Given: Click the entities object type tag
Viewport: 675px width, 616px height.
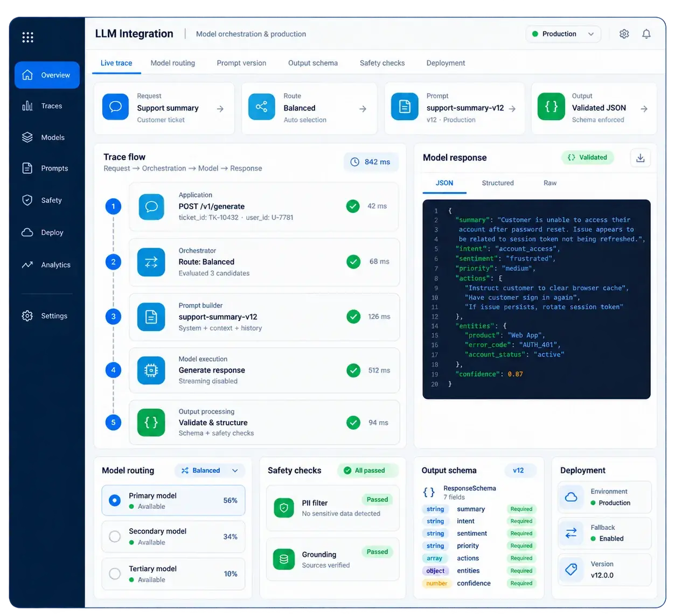Looking at the screenshot, I should point(435,571).
